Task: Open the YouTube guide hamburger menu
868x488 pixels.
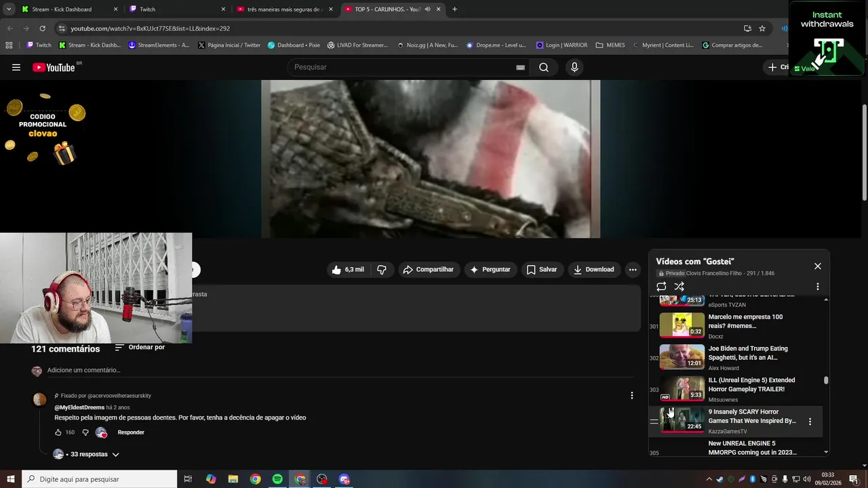Action: pyautogui.click(x=16, y=67)
